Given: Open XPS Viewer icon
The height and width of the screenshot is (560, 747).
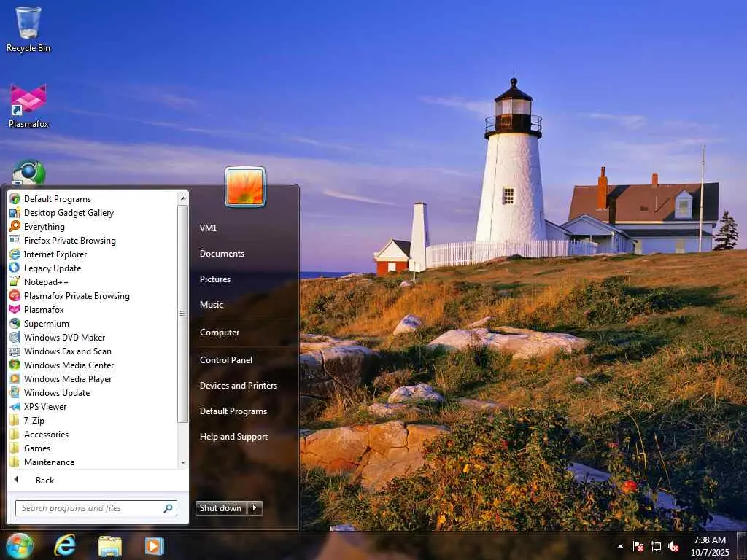Looking at the screenshot, I should tap(15, 407).
